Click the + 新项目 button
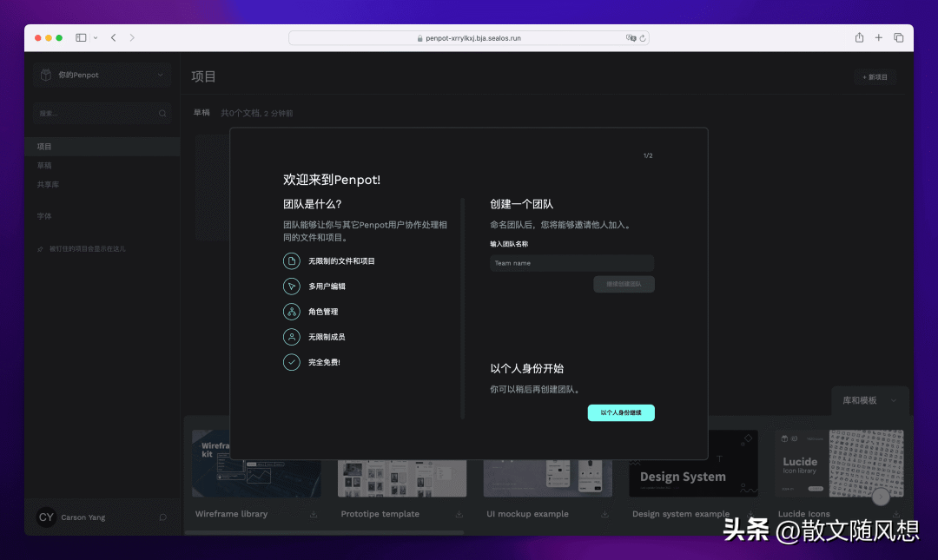The width and height of the screenshot is (938, 560). tap(875, 77)
